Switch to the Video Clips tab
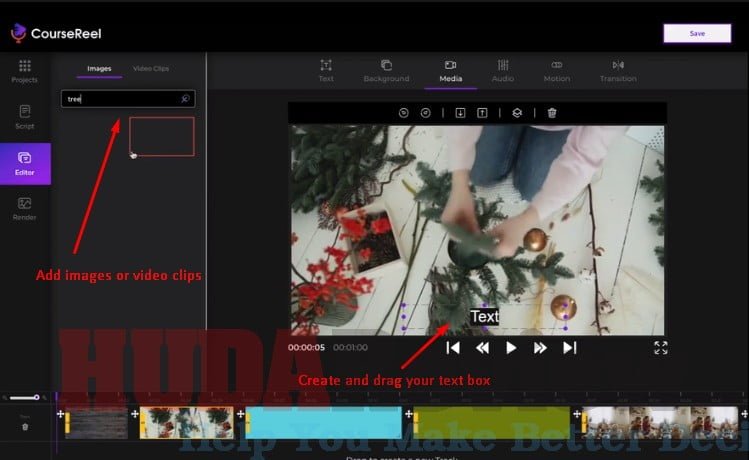Viewport: 749px width, 460px height. click(x=151, y=69)
